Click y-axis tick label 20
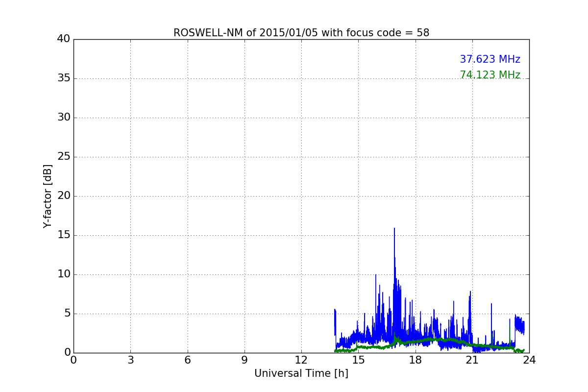The width and height of the screenshot is (588, 392). tap(64, 196)
